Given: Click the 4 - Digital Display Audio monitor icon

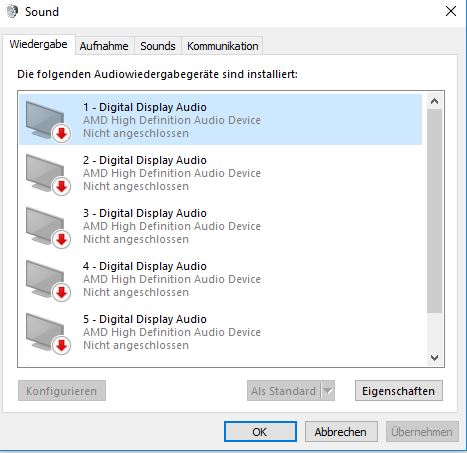Looking at the screenshot, I should tap(48, 280).
